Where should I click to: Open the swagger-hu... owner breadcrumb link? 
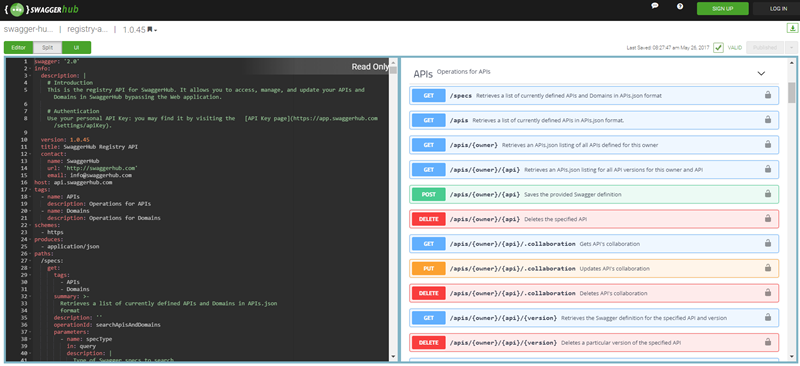(x=29, y=29)
